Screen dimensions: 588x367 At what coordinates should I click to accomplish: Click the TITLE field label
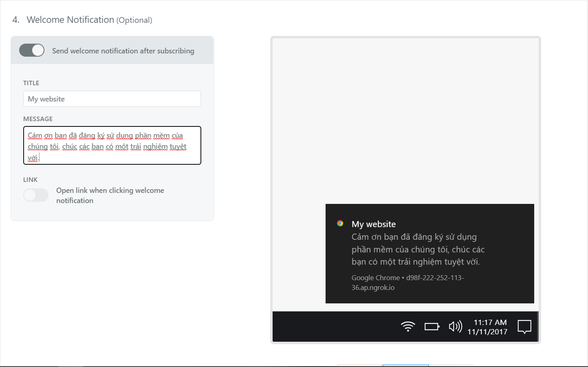point(31,83)
